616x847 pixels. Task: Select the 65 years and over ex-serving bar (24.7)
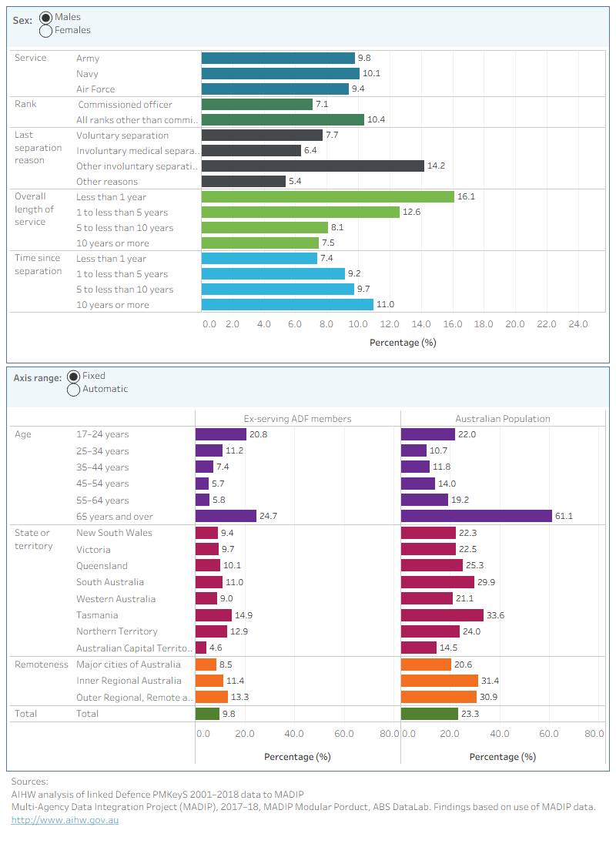coord(226,516)
